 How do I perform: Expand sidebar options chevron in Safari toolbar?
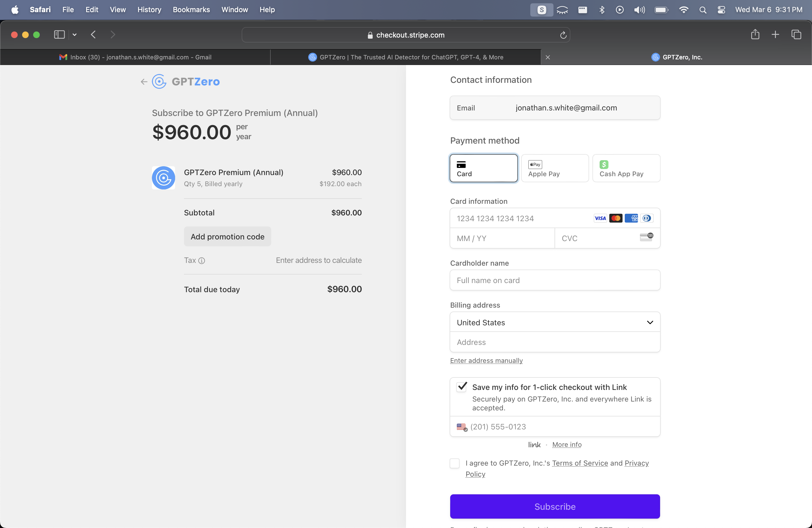click(x=74, y=35)
